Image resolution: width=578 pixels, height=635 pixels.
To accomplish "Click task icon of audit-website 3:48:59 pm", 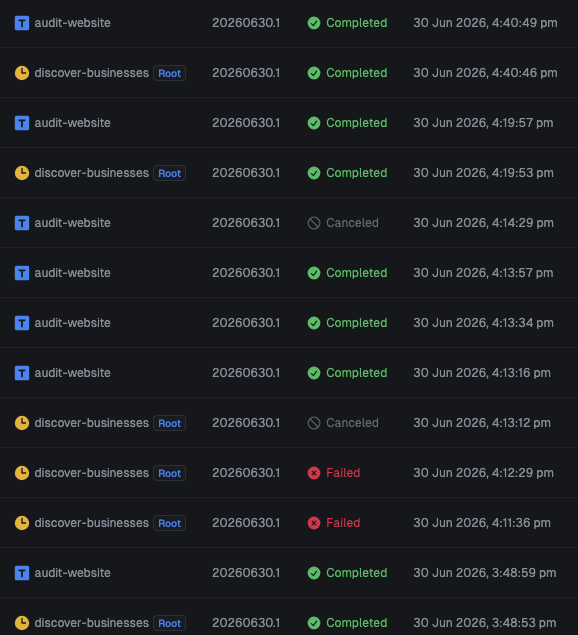I will [22, 573].
